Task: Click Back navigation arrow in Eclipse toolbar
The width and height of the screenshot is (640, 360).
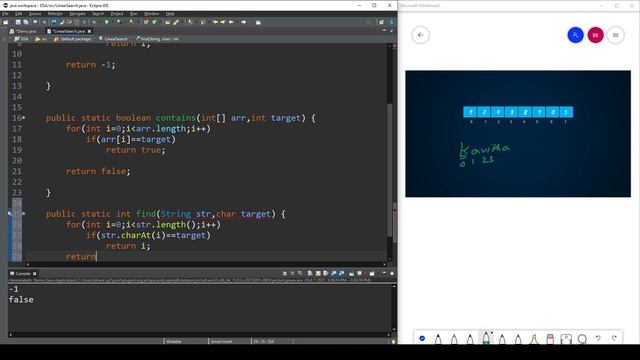Action: (231, 22)
